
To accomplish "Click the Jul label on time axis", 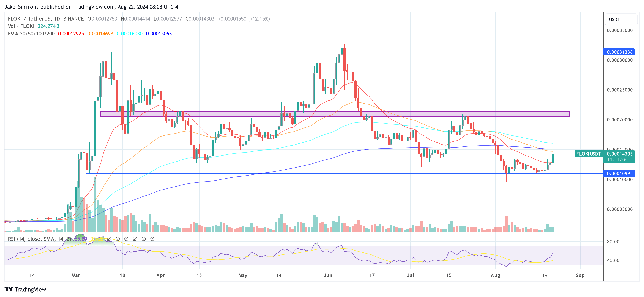I will coord(410,275).
